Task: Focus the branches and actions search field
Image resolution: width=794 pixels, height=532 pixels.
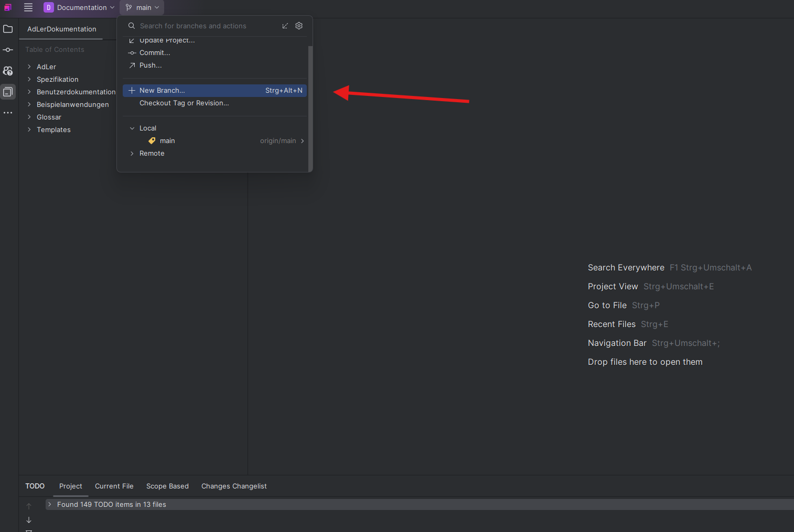Action: [x=205, y=26]
